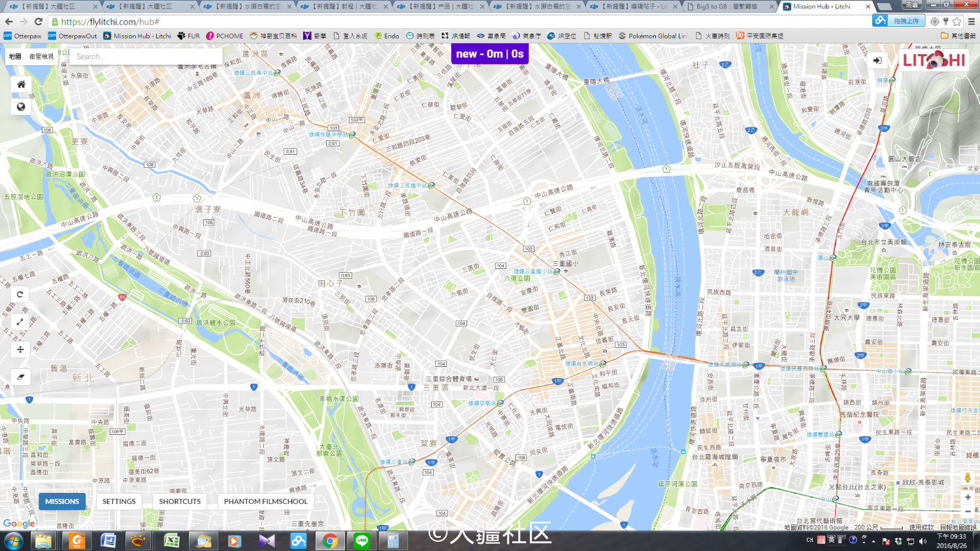
Task: Select the eraser tool icon
Action: (20, 377)
